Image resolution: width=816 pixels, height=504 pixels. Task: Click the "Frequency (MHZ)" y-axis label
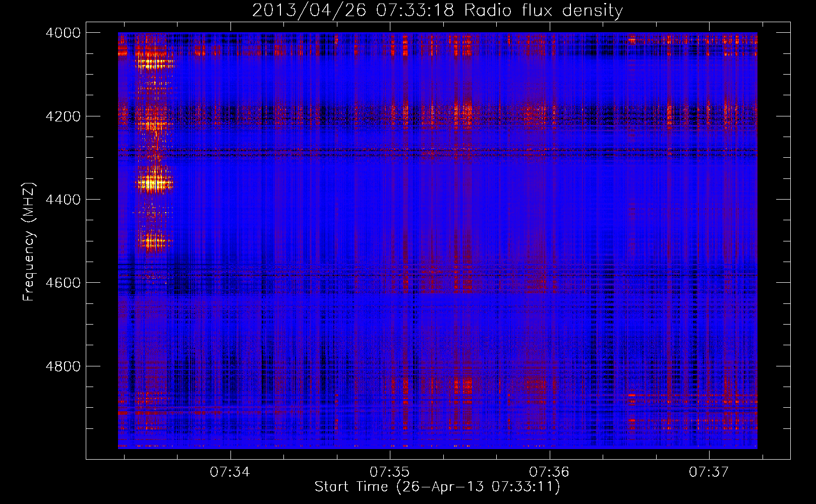(29, 242)
